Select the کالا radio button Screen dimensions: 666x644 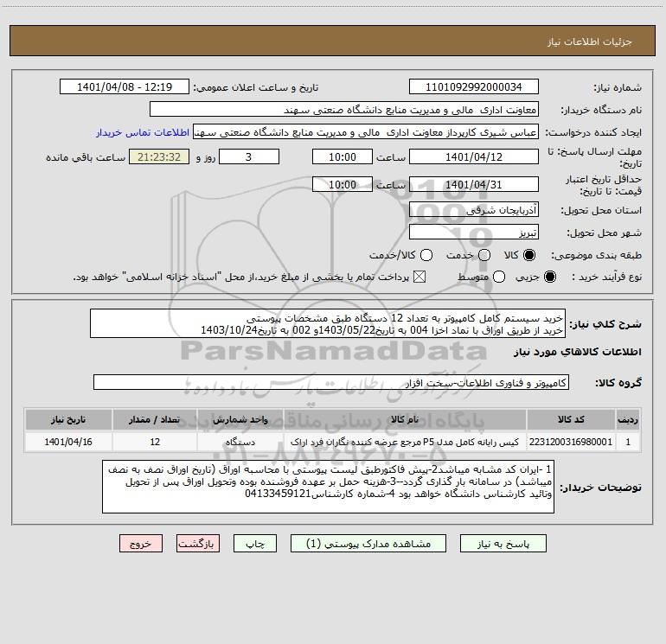pyautogui.click(x=529, y=255)
